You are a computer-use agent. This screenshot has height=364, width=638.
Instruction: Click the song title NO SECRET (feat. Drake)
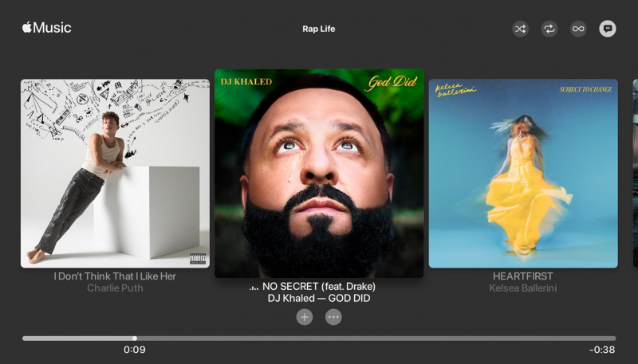click(x=319, y=287)
